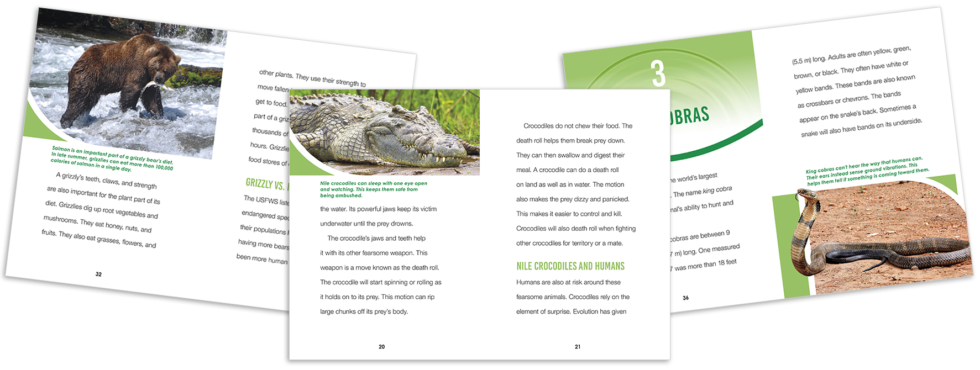Click the line 'large chunks off its prey's body.'
Viewport: 980px width, 370px height.
tap(364, 311)
